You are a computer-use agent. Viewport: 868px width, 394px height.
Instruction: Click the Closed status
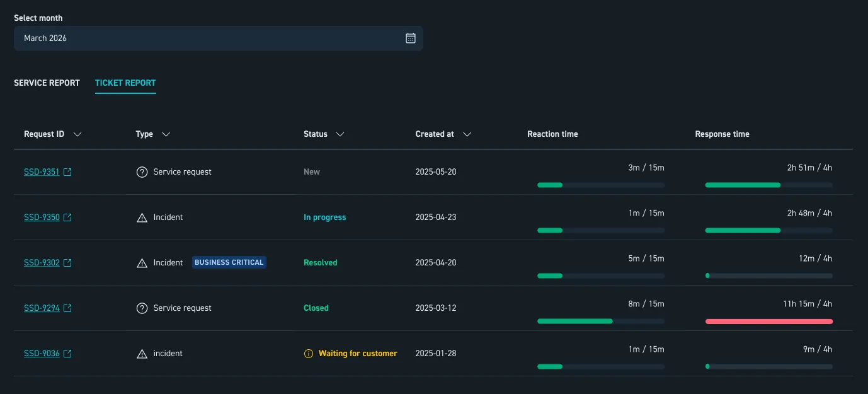[x=316, y=308]
